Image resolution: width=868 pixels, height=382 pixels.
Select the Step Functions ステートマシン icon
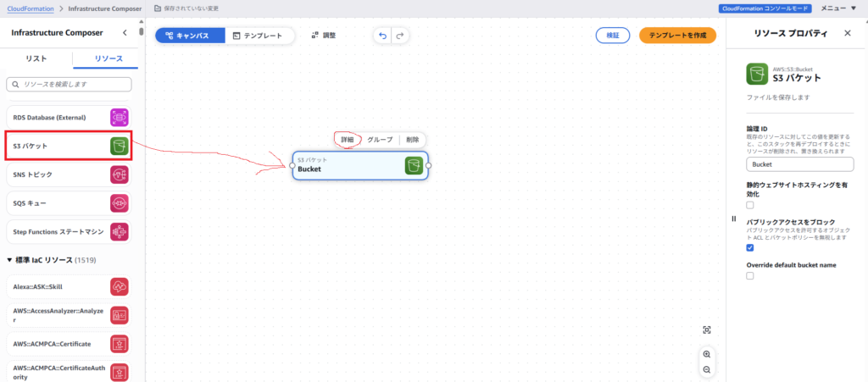pos(120,231)
